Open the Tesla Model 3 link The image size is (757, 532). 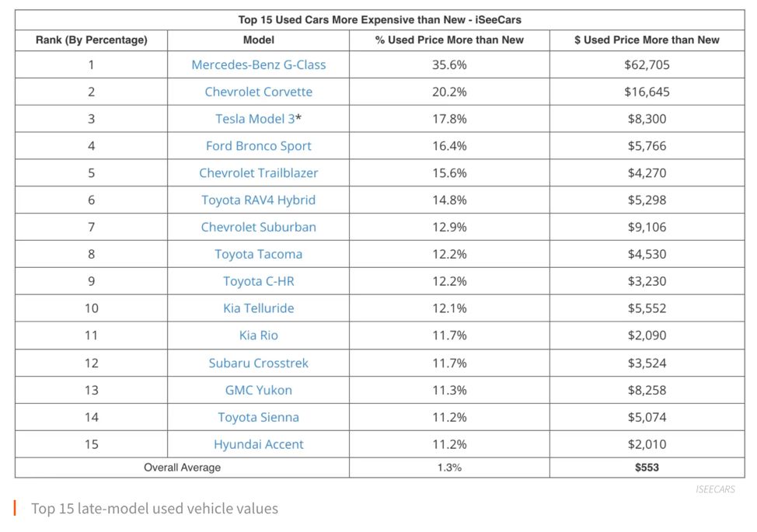253,119
